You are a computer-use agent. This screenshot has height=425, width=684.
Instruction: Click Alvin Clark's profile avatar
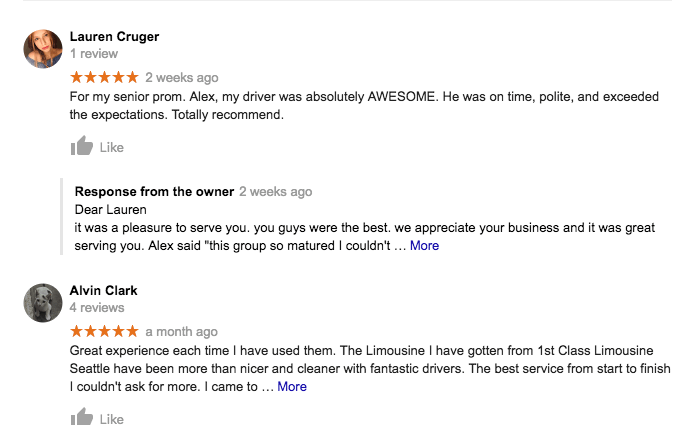click(43, 302)
